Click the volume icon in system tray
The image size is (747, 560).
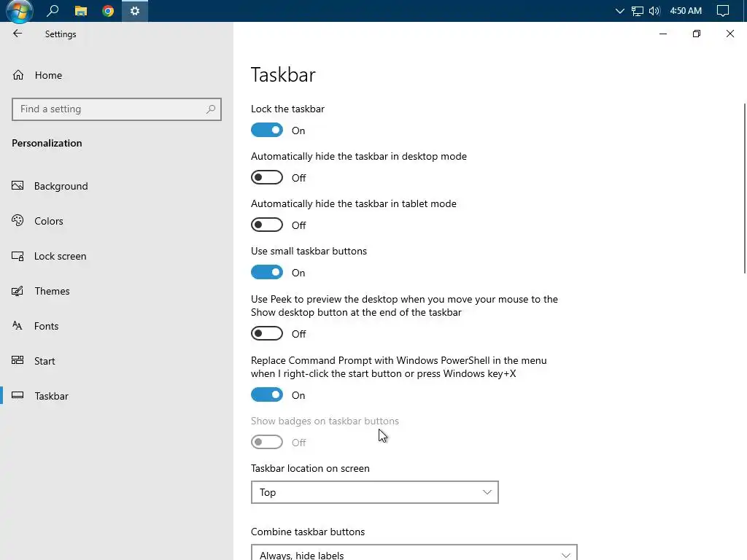point(654,11)
